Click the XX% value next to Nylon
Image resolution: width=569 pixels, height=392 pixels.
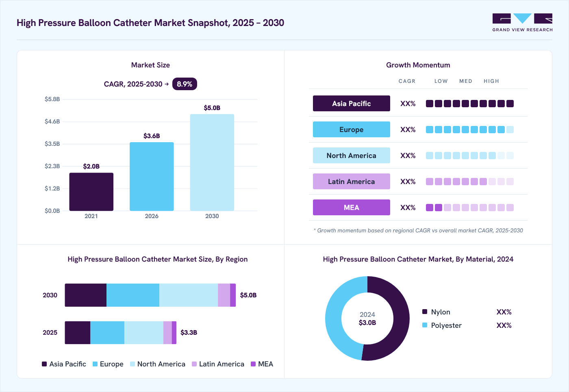coord(504,312)
